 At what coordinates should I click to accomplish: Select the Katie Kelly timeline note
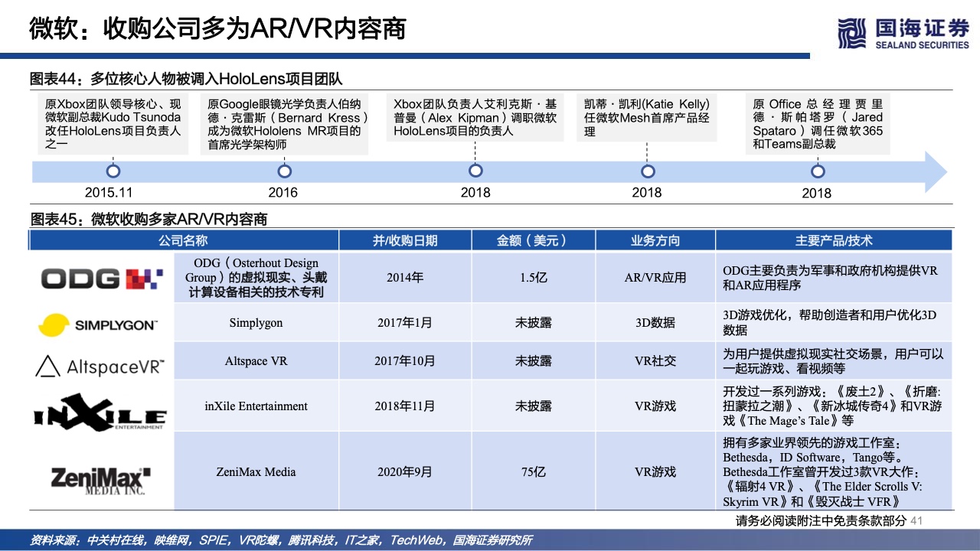click(648, 118)
